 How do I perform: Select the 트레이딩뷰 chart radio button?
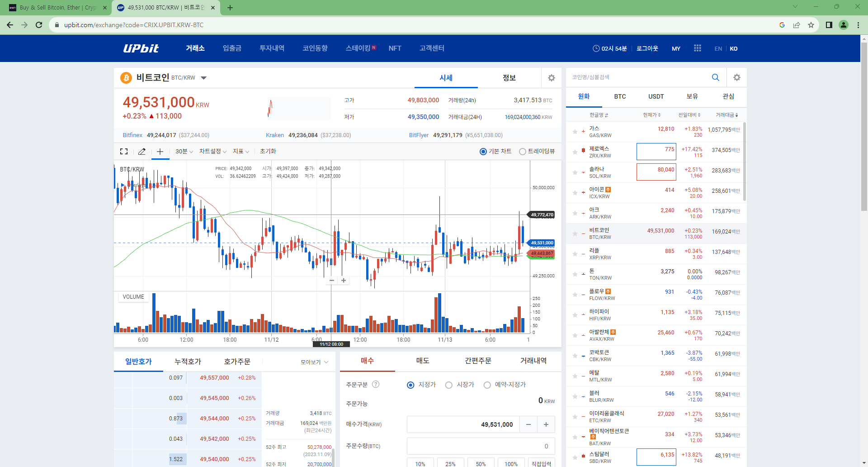tap(522, 152)
